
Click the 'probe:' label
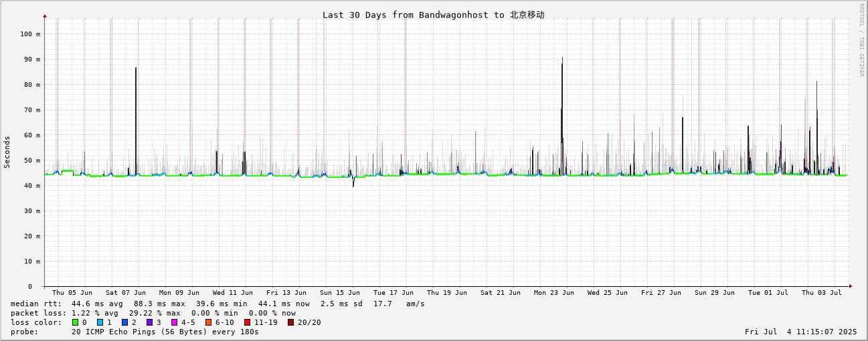tap(25, 332)
